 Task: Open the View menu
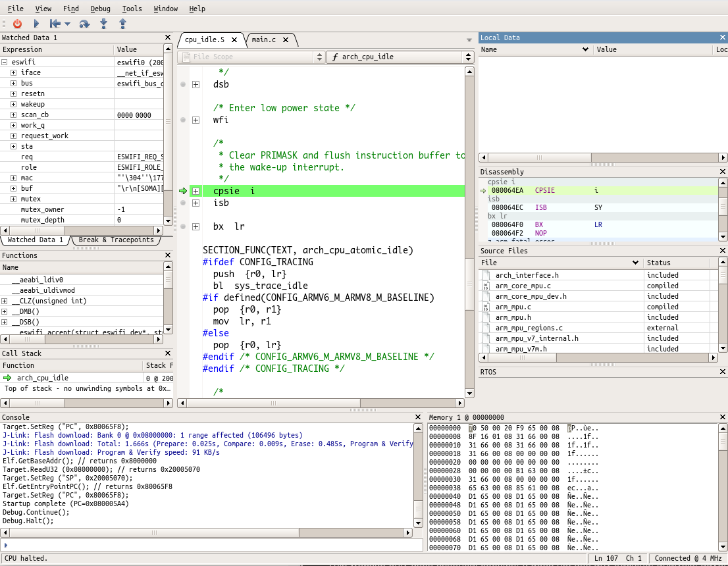point(43,9)
